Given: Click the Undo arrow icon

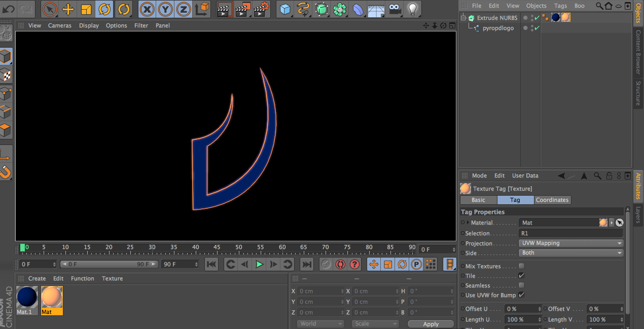Looking at the screenshot, I should point(9,9).
